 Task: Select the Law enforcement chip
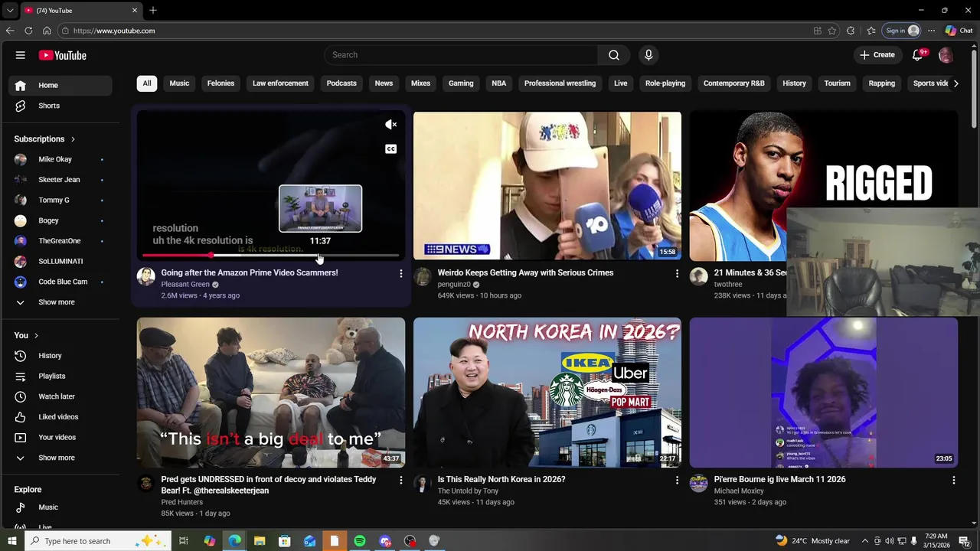pos(280,83)
